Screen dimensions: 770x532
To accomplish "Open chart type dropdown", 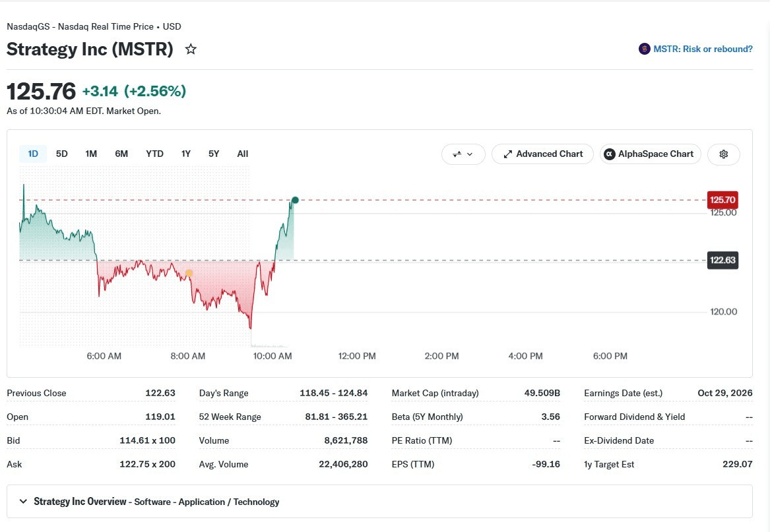I will (x=463, y=154).
